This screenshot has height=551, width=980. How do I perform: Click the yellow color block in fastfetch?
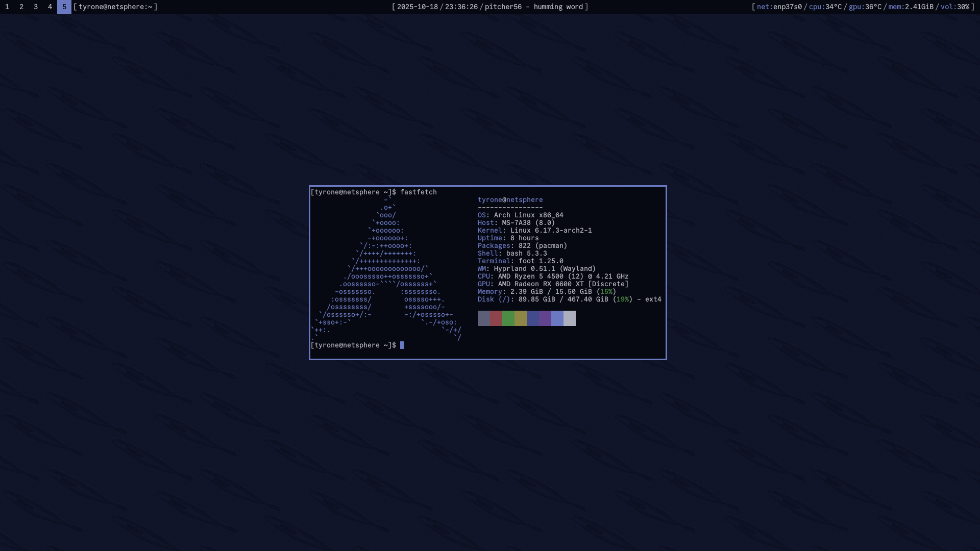[x=520, y=318]
